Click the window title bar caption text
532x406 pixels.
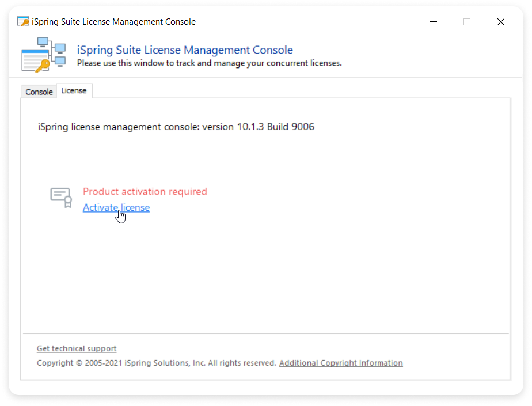[x=113, y=22]
